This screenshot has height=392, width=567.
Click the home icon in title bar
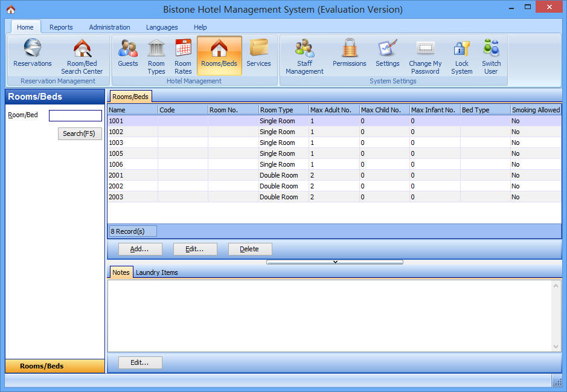[11, 10]
